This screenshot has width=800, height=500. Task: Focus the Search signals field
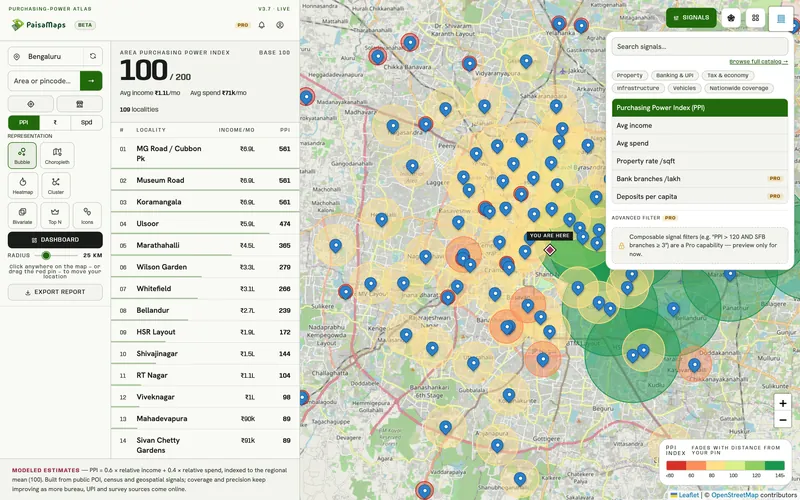pos(699,46)
